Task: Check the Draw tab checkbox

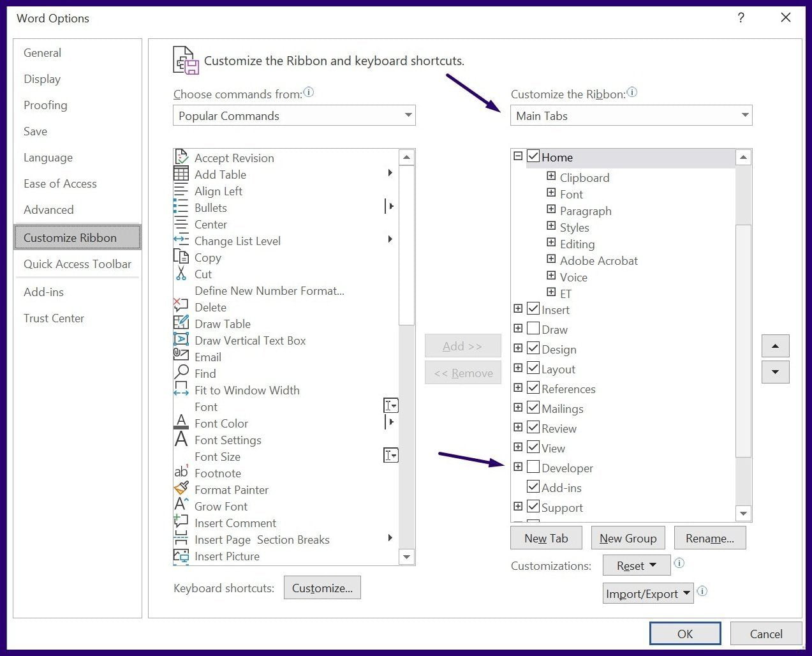Action: coord(533,329)
